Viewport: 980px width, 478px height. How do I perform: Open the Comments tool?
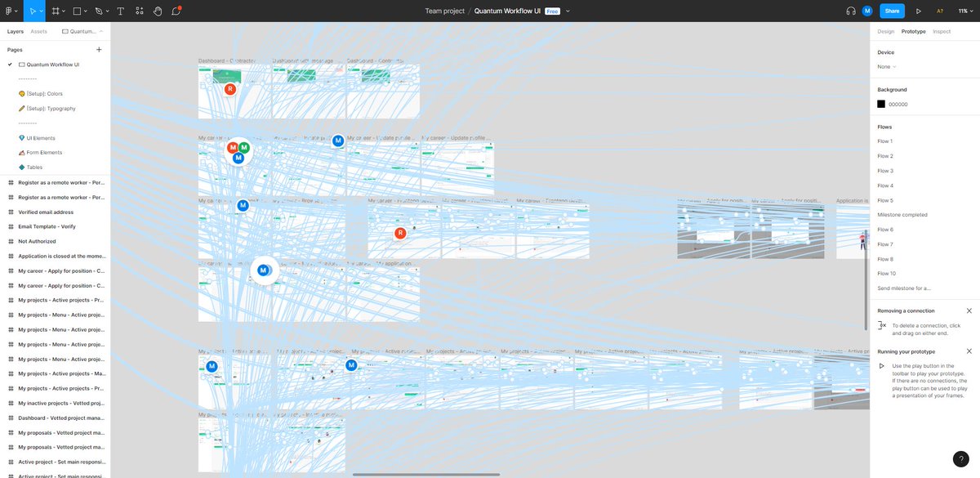pos(176,11)
